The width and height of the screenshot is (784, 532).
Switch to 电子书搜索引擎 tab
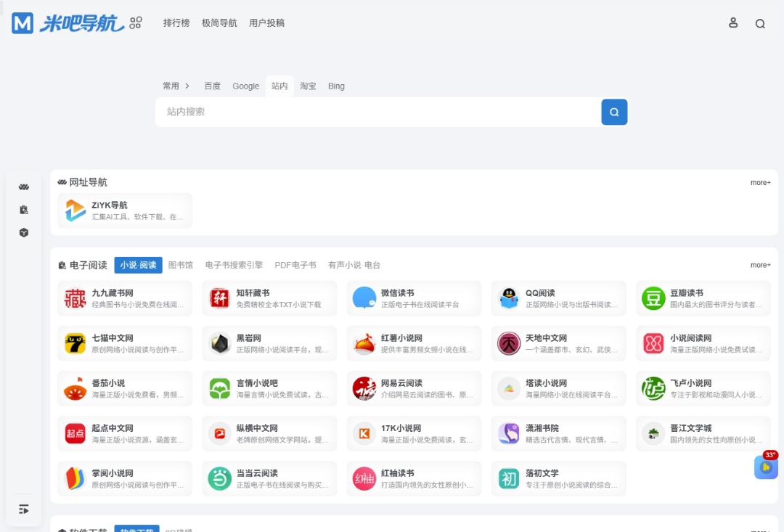pos(234,265)
